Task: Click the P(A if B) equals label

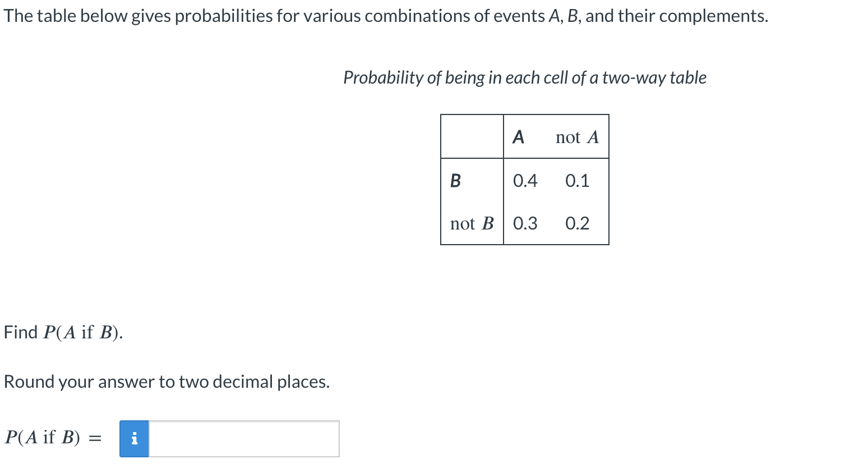Action: (x=53, y=438)
